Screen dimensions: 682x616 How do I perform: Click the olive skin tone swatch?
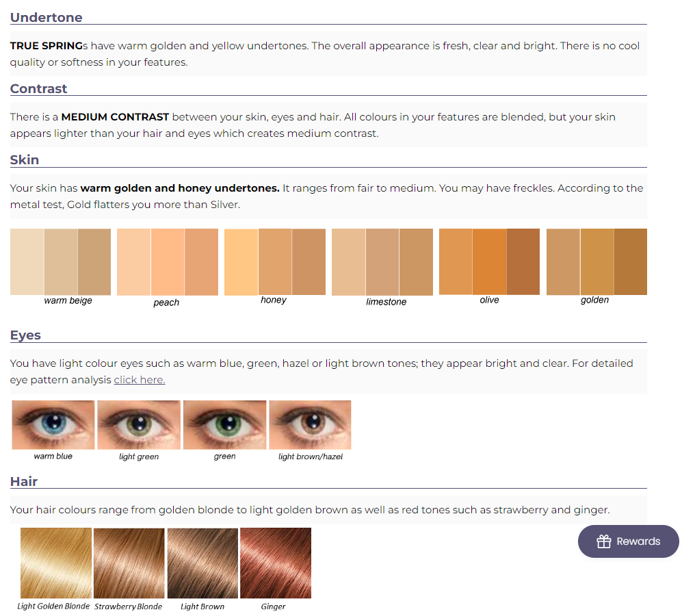tap(489, 261)
